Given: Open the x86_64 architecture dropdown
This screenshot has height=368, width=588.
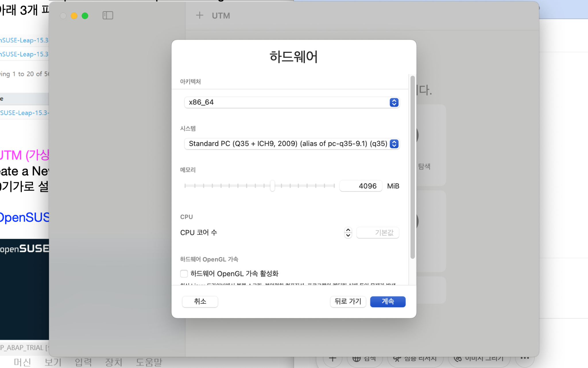Looking at the screenshot, I should [x=287, y=102].
